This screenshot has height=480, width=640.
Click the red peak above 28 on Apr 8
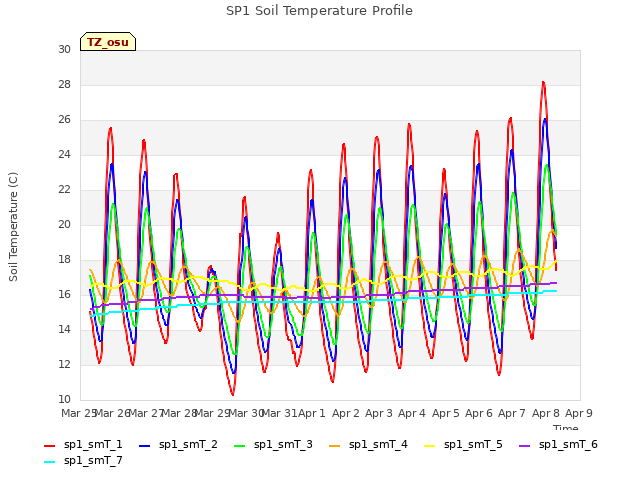tap(543, 83)
